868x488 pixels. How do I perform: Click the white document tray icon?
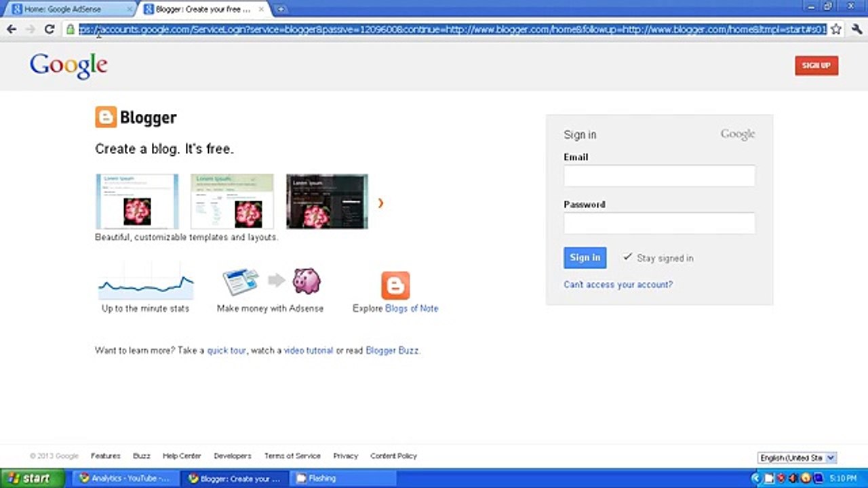(769, 479)
